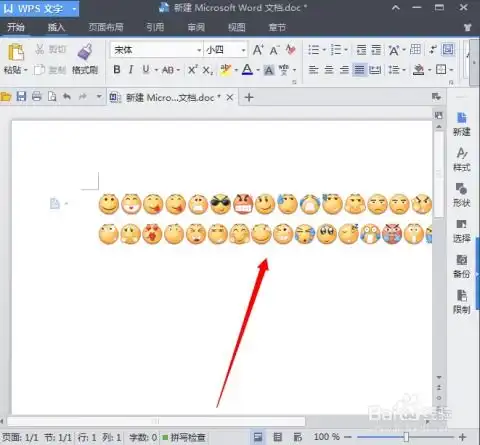This screenshot has height=445, width=480.
Task: Select the Format Painter brush icon
Action: (x=84, y=51)
